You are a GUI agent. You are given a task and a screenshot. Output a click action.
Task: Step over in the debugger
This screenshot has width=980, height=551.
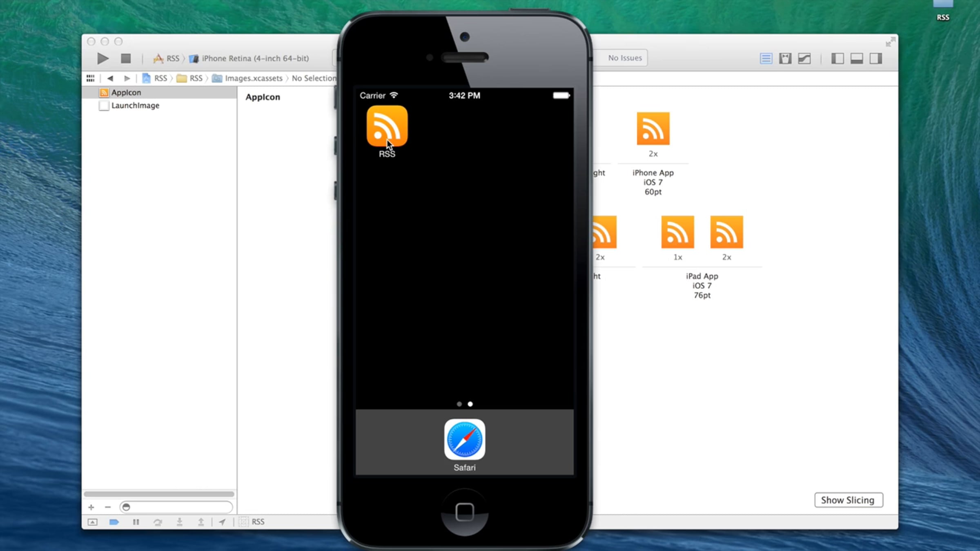tap(158, 522)
